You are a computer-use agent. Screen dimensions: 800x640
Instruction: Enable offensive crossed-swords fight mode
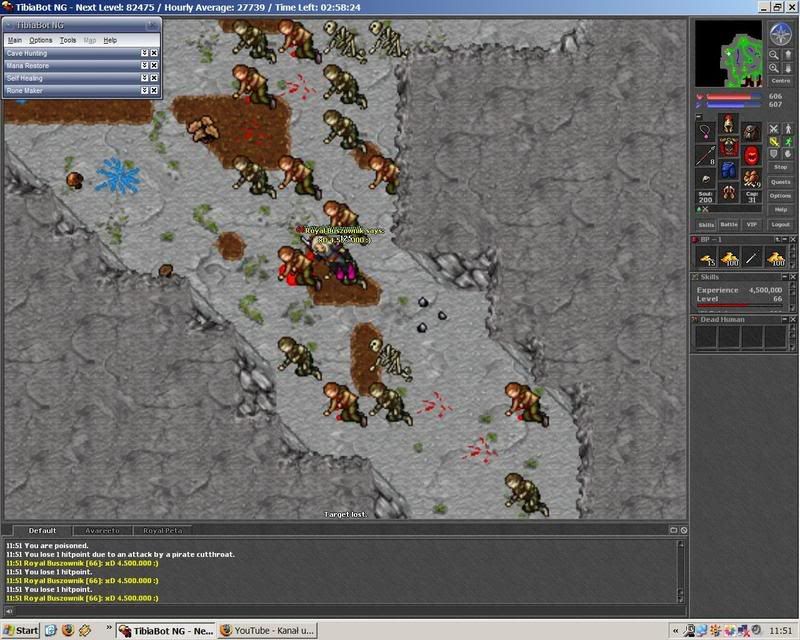click(774, 129)
